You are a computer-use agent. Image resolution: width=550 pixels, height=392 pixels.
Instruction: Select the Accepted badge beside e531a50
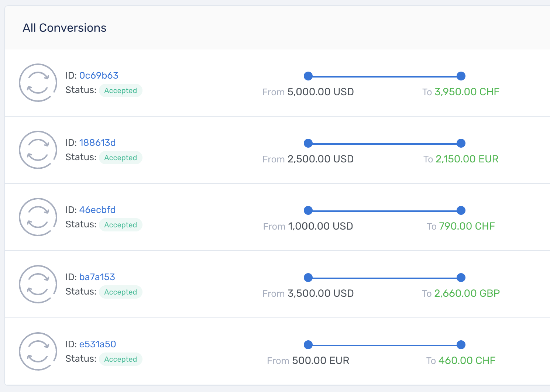[x=121, y=359]
